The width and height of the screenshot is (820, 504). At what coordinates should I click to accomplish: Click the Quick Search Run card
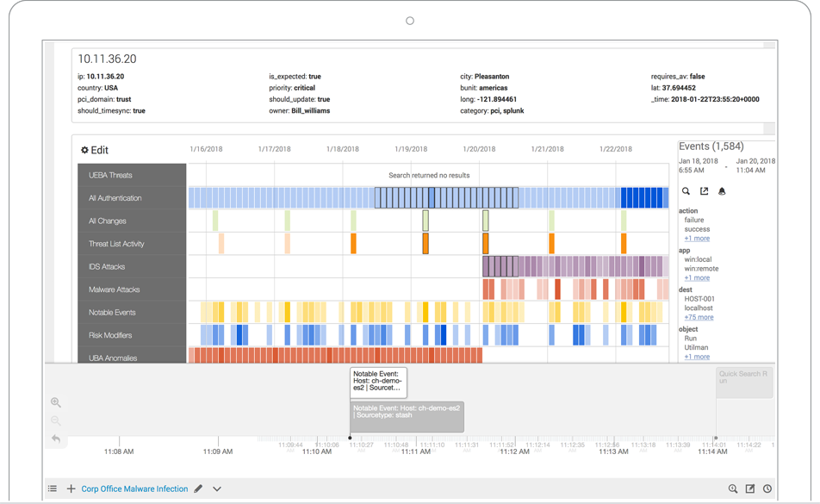[x=744, y=383]
